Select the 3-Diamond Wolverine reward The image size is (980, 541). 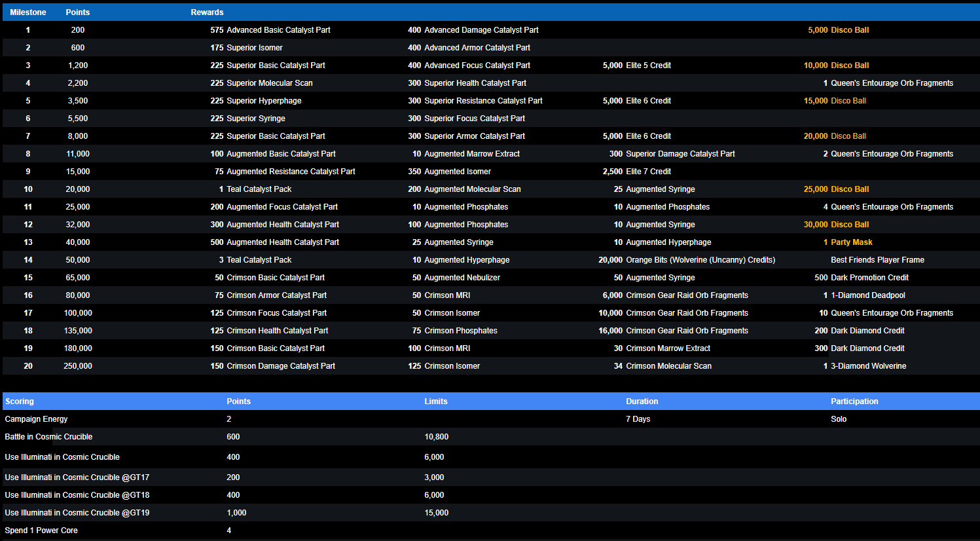(868, 366)
